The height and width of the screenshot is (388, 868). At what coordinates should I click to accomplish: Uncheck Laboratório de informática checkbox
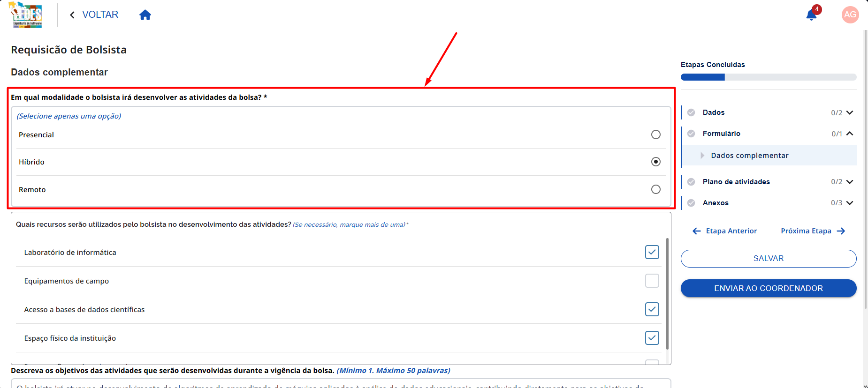(x=652, y=252)
